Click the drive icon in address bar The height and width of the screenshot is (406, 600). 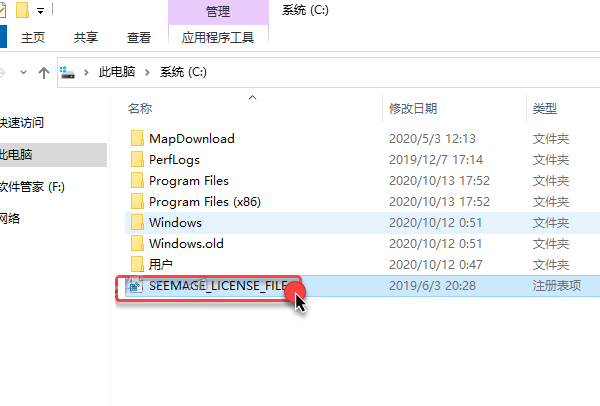pos(68,72)
